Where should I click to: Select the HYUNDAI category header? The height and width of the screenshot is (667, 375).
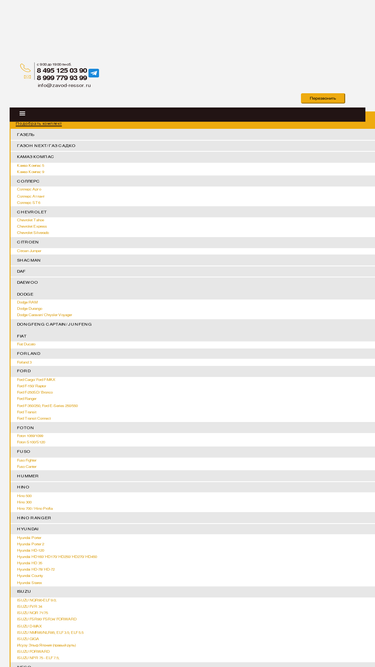pyautogui.click(x=193, y=529)
